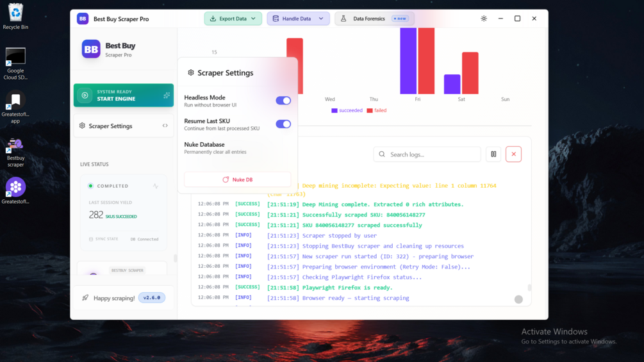Clear logs with the red X button
This screenshot has height=362, width=644.
click(x=513, y=154)
